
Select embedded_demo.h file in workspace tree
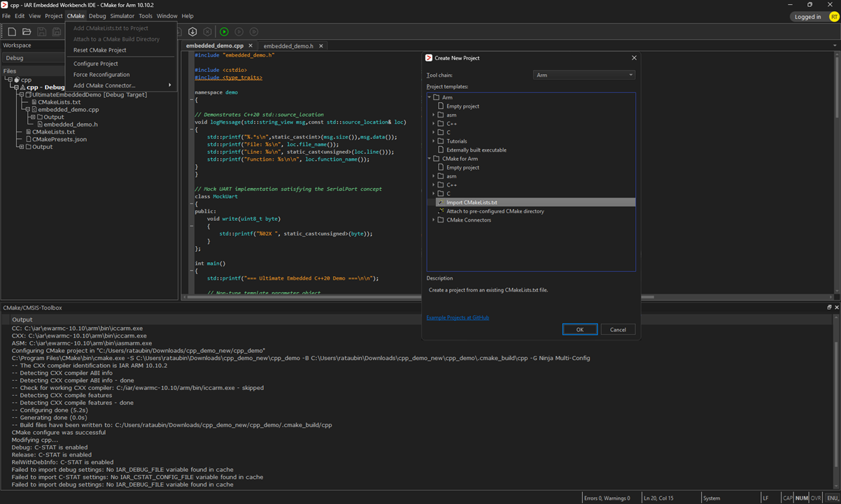click(72, 124)
